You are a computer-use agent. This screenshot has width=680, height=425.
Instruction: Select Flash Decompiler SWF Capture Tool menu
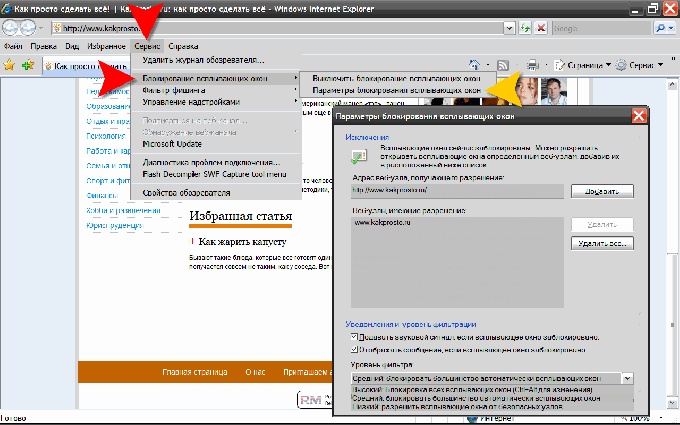tap(216, 174)
